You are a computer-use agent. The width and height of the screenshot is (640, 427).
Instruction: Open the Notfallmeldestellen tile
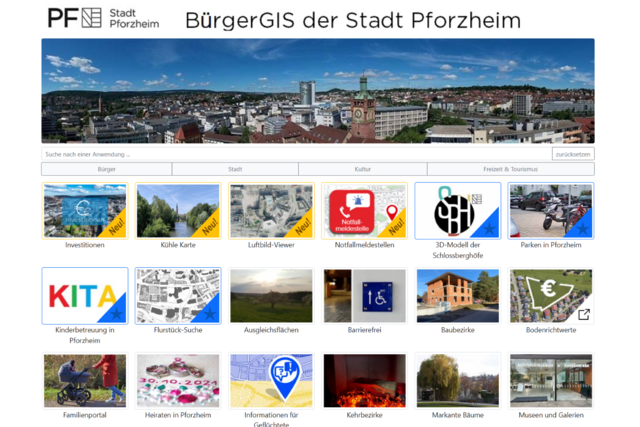tap(364, 211)
